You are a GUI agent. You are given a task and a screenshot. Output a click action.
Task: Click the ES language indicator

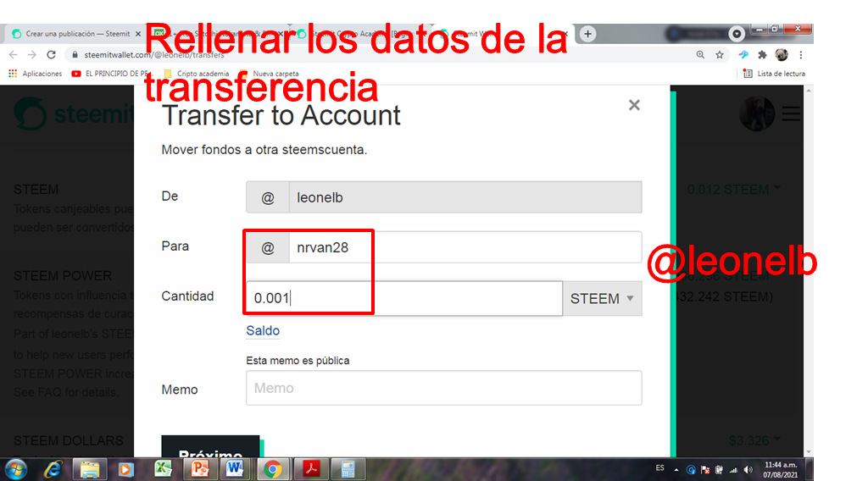coord(659,467)
